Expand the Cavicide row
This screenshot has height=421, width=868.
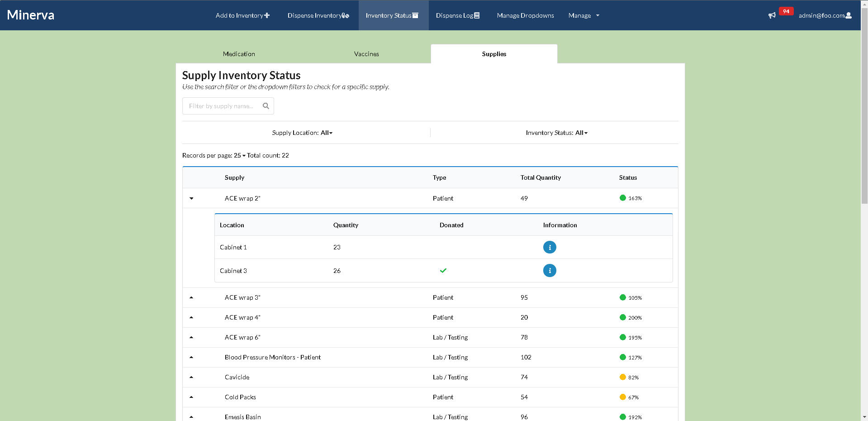pyautogui.click(x=191, y=377)
